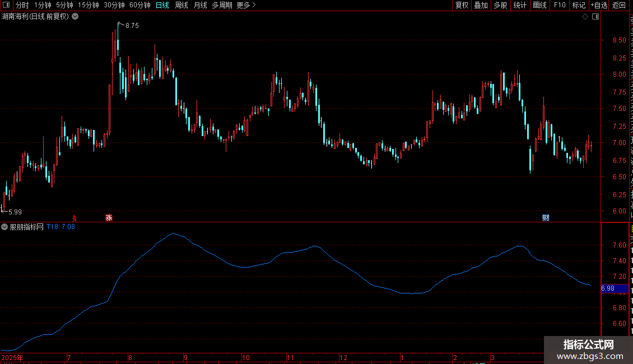Image resolution: width=633 pixels, height=364 pixels.
Task: Select the 1分钟 period
Action: [x=43, y=5]
